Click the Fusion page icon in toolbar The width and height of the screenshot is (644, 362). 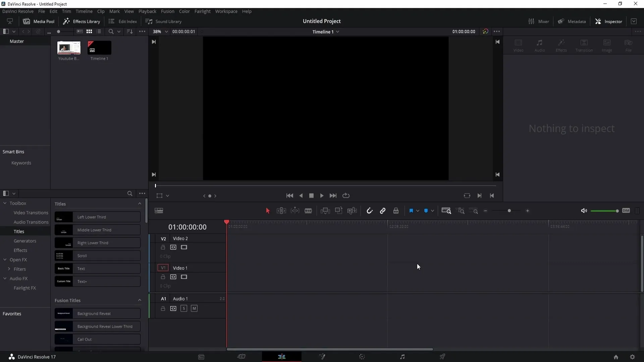tap(322, 357)
